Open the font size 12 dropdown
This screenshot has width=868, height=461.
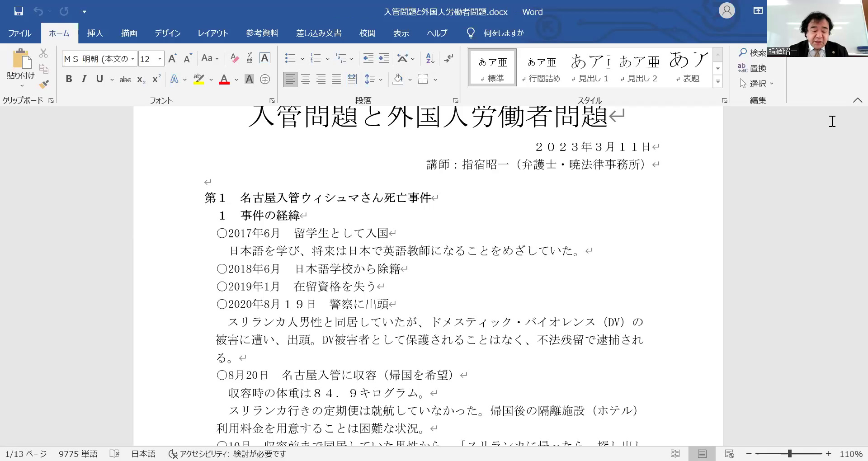click(160, 59)
